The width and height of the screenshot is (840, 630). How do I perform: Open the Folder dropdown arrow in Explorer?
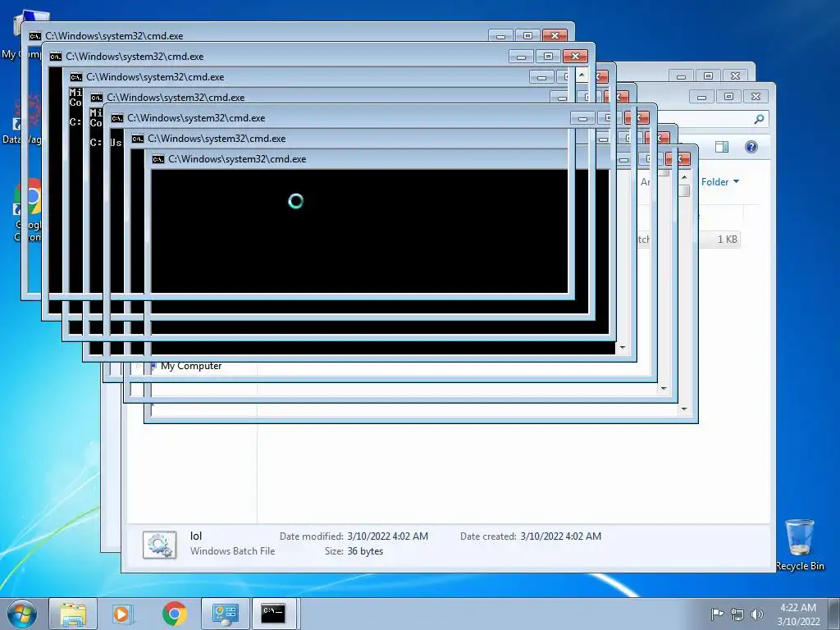tap(736, 181)
